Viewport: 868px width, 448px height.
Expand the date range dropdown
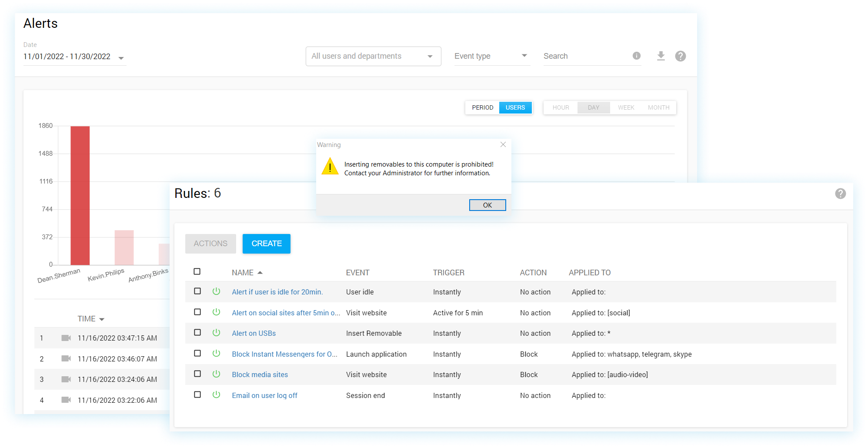coord(121,58)
